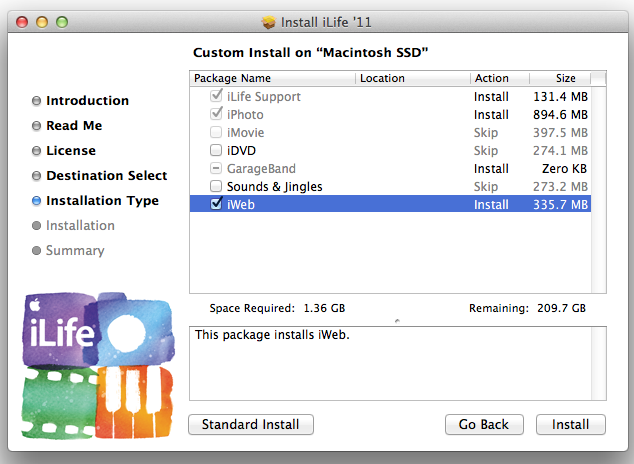Click the Installation Type step
This screenshot has height=464, width=634.
pyautogui.click(x=102, y=200)
